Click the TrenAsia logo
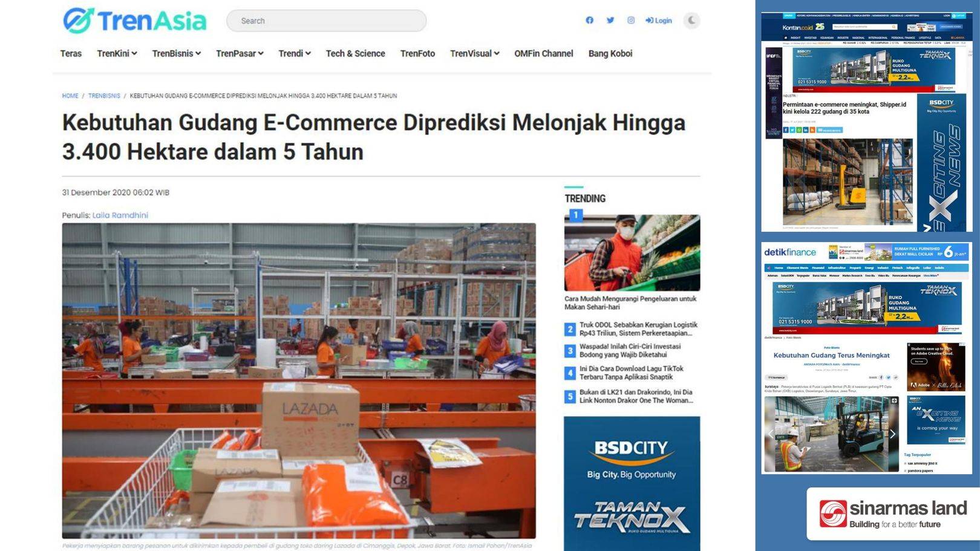The width and height of the screenshot is (980, 551). [134, 21]
